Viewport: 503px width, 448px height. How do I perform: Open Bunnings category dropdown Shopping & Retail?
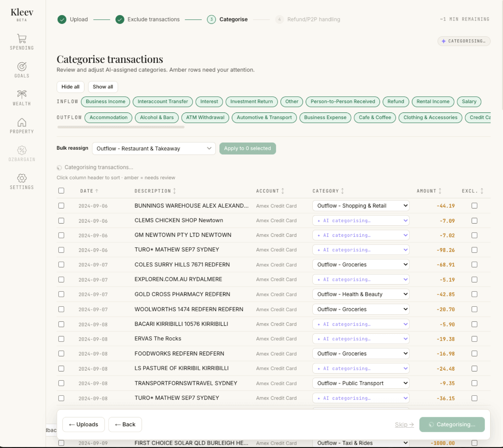tap(361, 206)
